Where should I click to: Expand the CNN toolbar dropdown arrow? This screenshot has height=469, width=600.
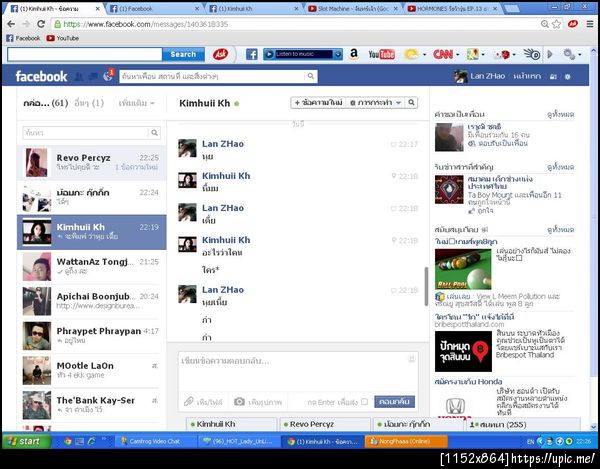point(458,55)
